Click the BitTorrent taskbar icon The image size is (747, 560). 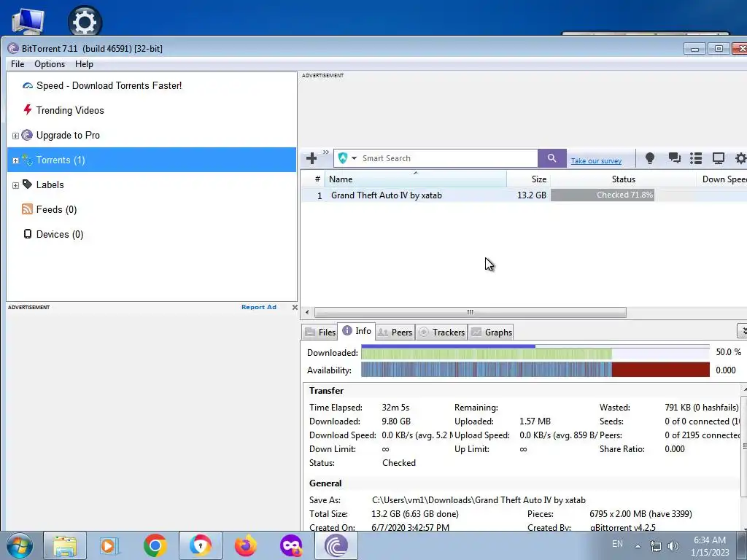[336, 545]
